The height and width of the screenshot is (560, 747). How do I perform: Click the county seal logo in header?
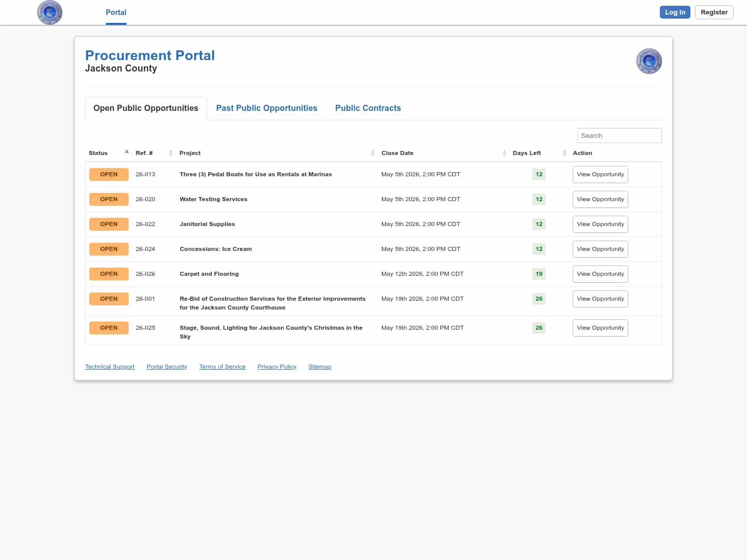pos(50,12)
